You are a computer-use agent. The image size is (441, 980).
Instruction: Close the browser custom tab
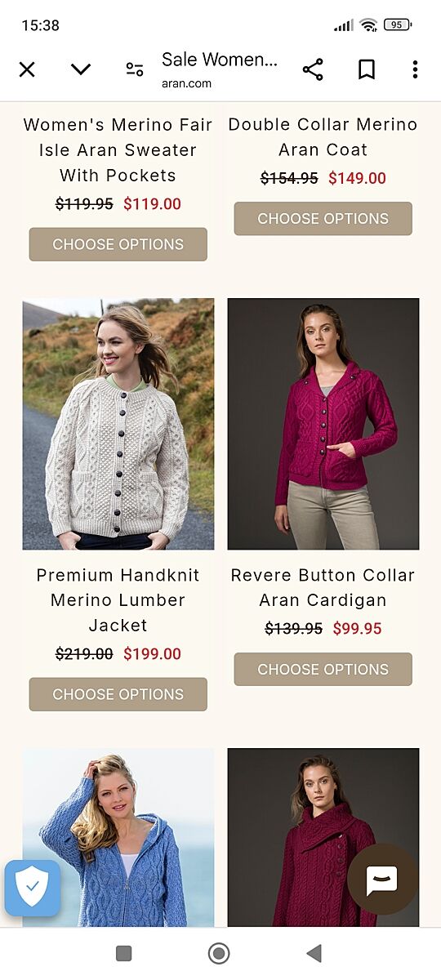click(27, 69)
